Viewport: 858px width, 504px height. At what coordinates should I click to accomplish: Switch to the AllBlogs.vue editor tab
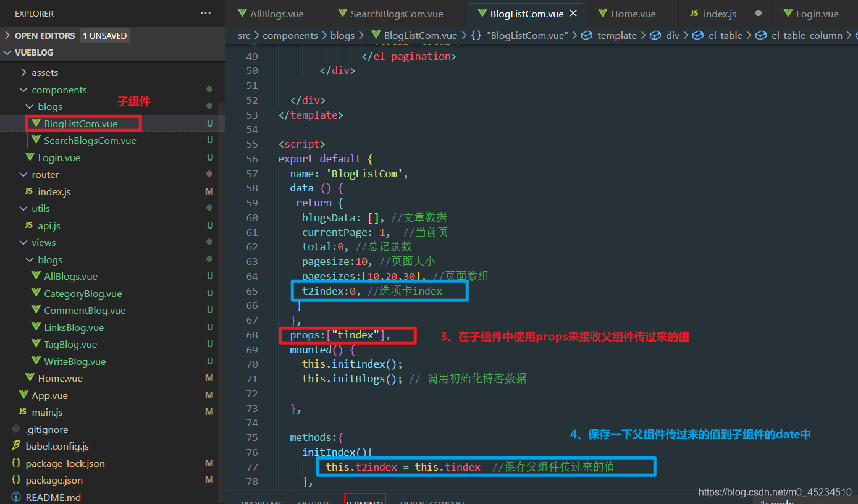pos(276,13)
